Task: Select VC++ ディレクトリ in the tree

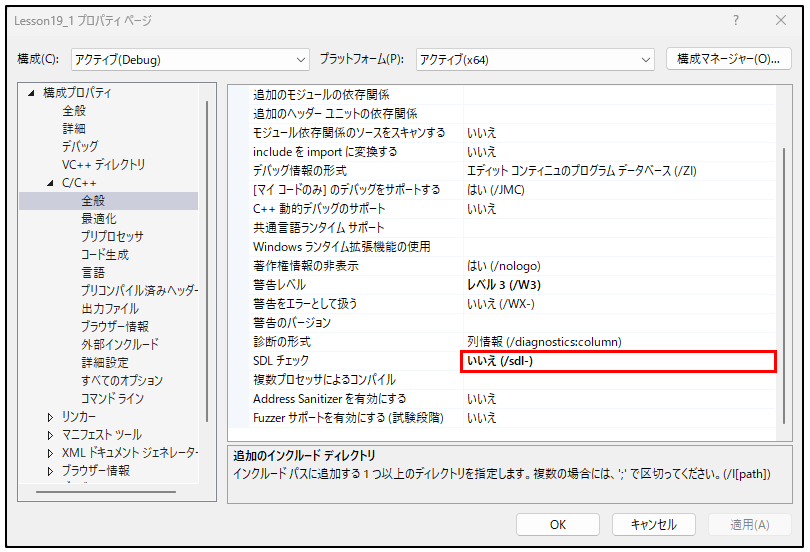Action: click(103, 165)
